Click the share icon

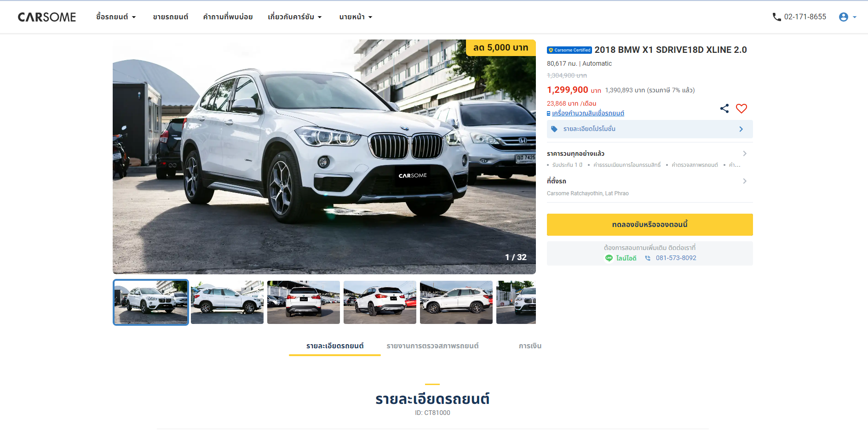(x=724, y=108)
